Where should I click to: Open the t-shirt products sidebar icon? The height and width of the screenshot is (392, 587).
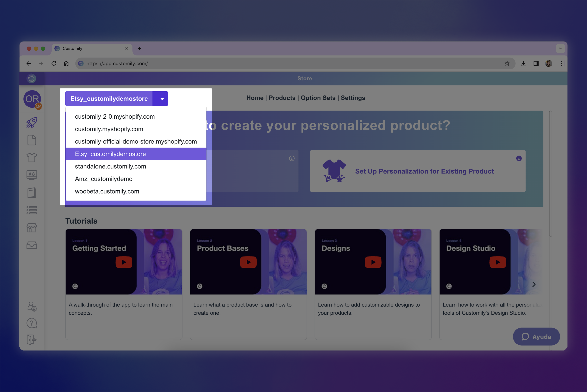pyautogui.click(x=32, y=157)
